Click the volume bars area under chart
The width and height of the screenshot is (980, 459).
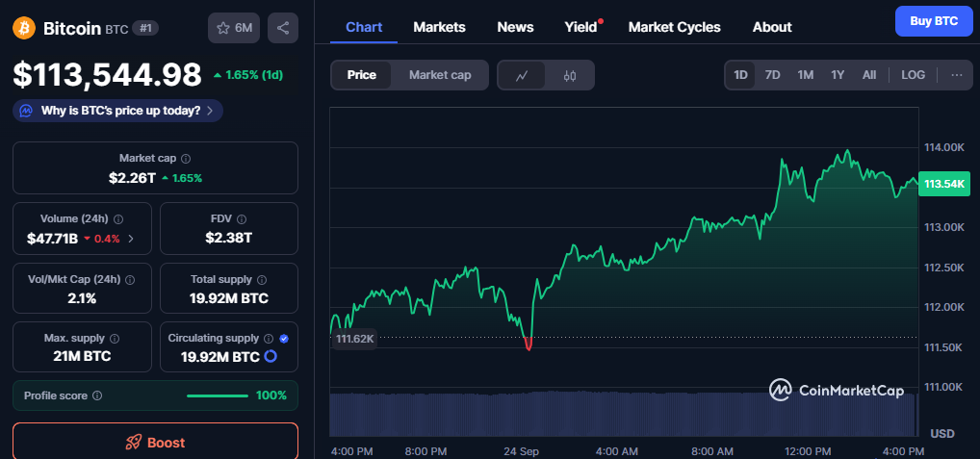624,414
